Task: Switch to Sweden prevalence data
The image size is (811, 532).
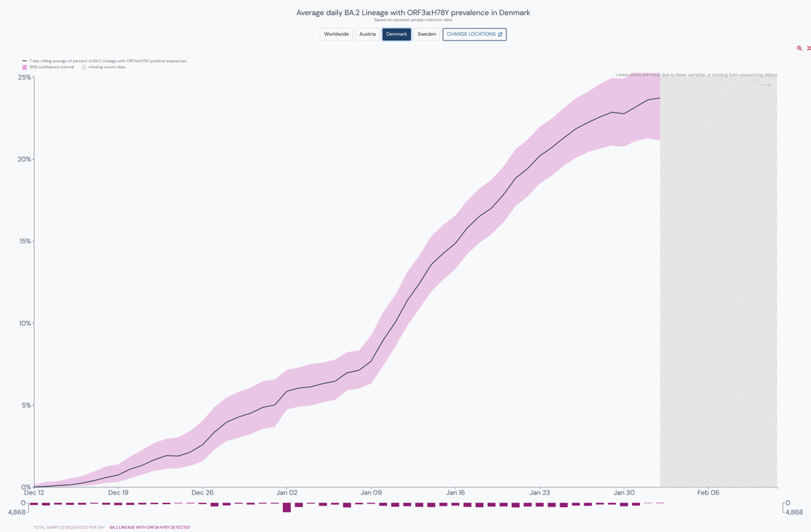Action: click(426, 34)
